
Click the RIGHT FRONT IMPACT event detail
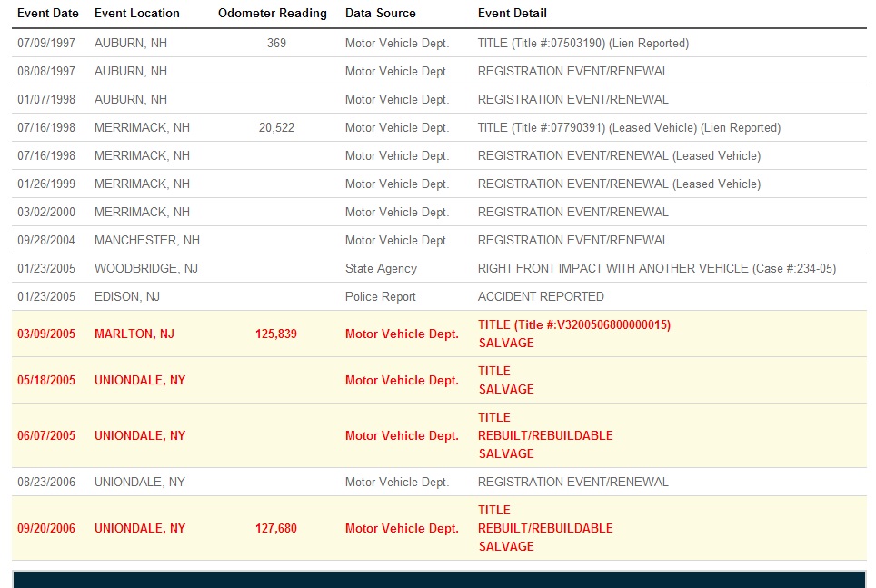pyautogui.click(x=656, y=269)
